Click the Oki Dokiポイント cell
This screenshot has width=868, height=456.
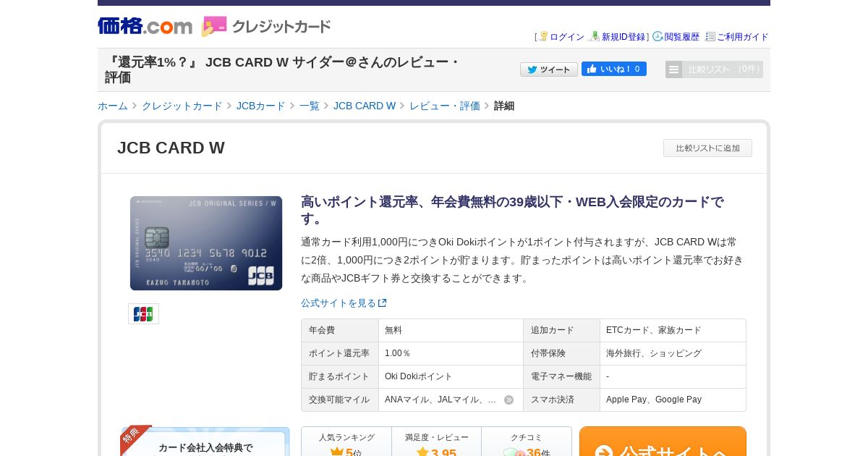pyautogui.click(x=451, y=376)
